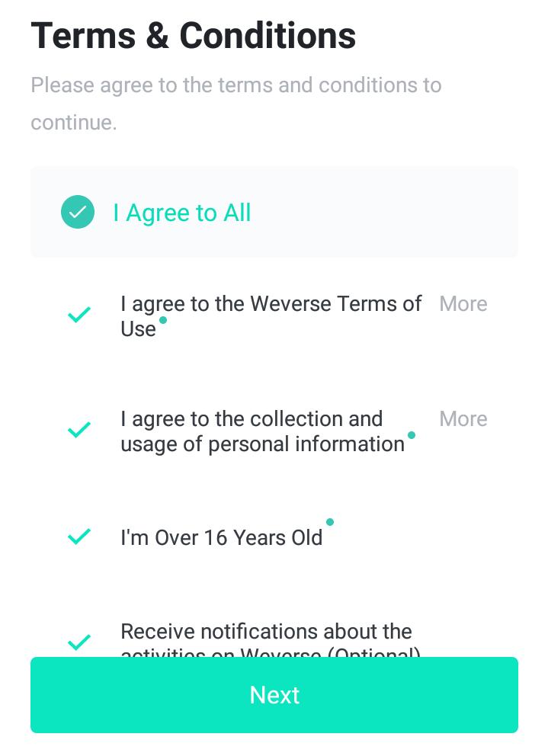This screenshot has width=548, height=756.
Task: Open More for personal information collection
Action: 463,418
